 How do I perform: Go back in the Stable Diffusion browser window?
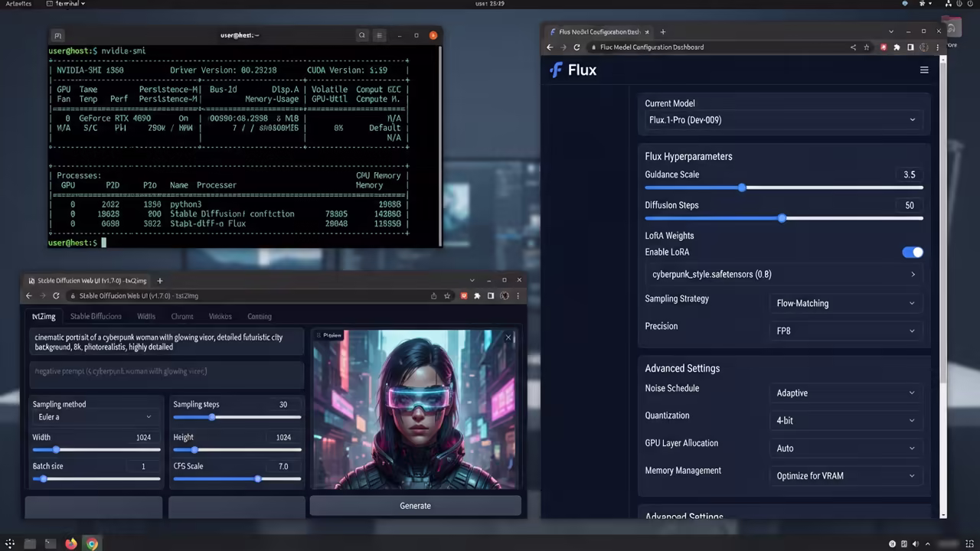click(x=29, y=295)
